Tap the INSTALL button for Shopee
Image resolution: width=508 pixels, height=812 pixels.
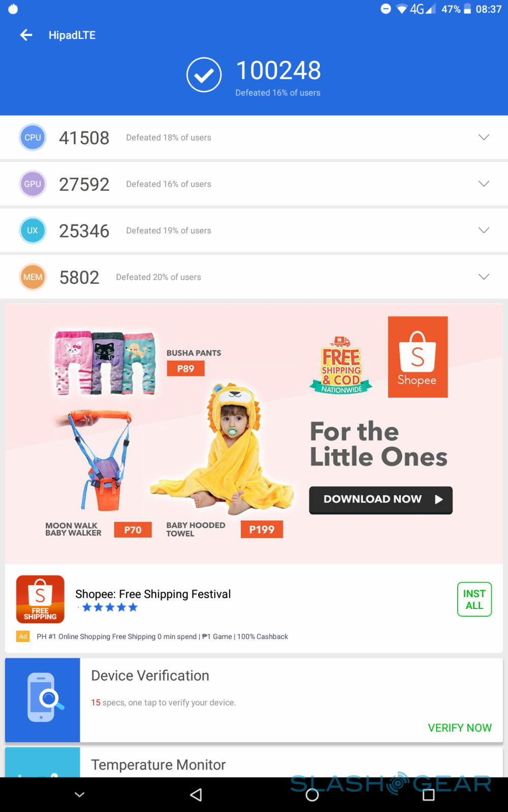coord(474,599)
